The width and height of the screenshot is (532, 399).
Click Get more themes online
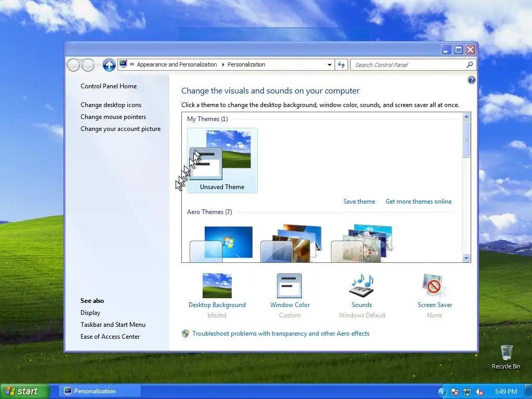pos(418,202)
